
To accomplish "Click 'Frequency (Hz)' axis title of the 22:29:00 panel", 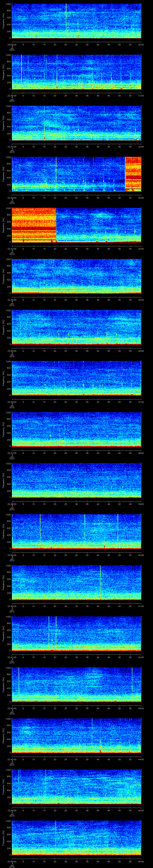I will tap(3, 21).
